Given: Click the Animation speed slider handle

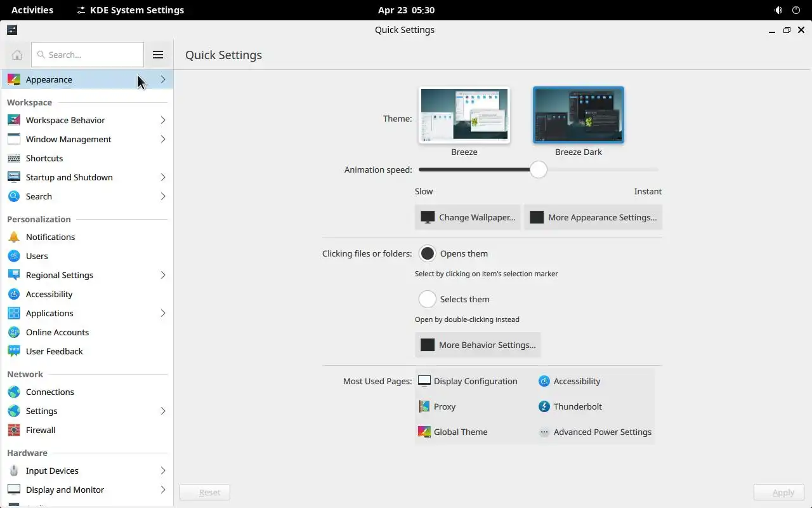Looking at the screenshot, I should click(538, 170).
